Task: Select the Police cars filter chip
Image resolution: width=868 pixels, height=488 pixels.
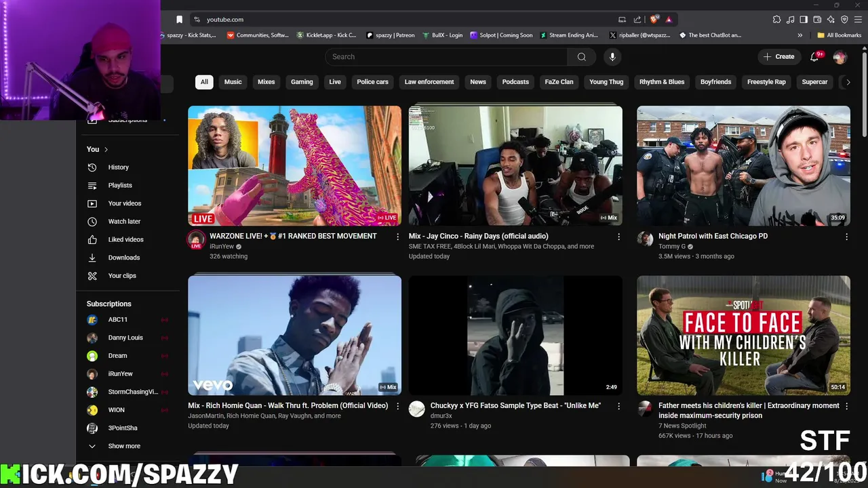Action: click(372, 82)
